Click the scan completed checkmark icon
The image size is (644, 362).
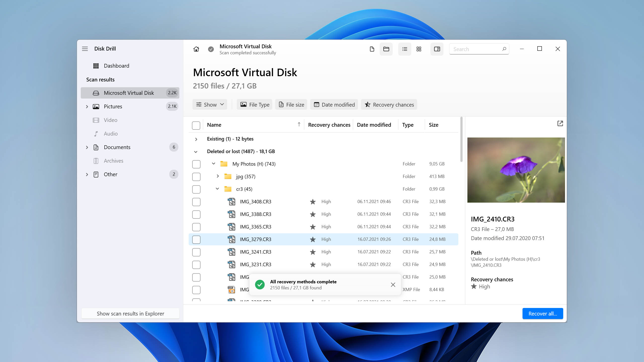click(x=211, y=49)
